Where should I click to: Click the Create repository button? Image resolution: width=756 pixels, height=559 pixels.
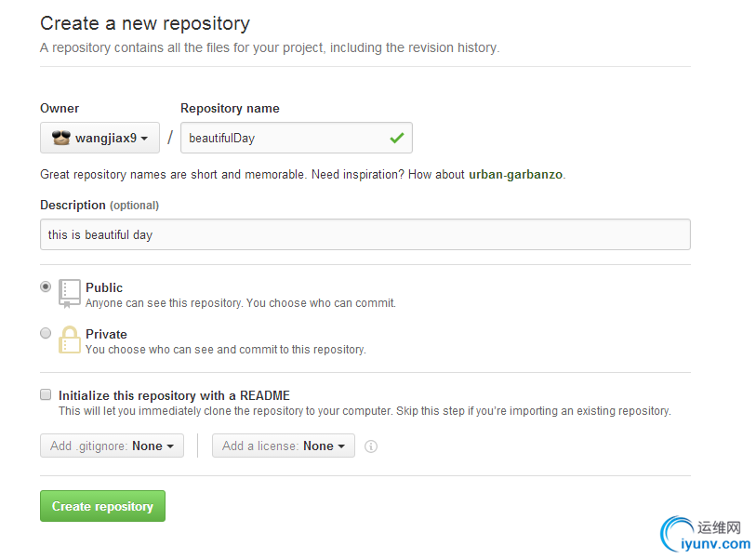(102, 506)
